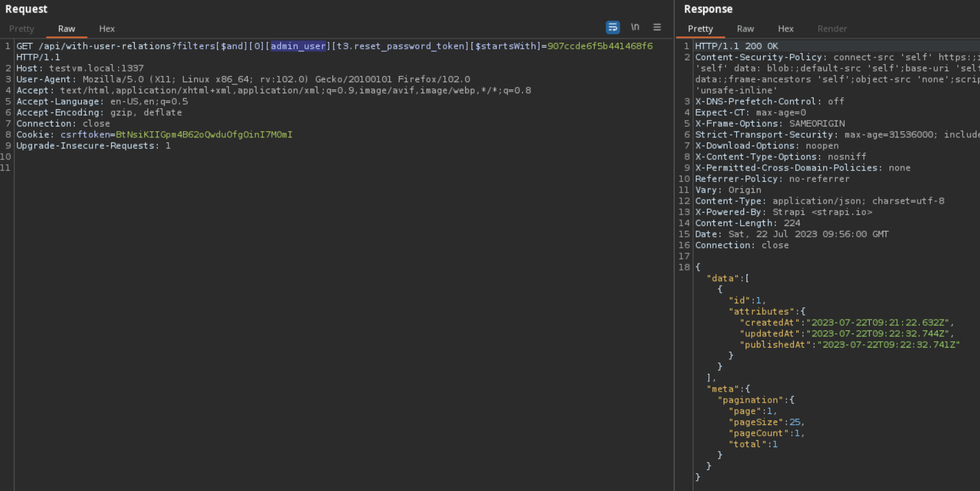
Task: Click the X-Permitted-Cross-Domain-Policies header
Action: point(803,168)
